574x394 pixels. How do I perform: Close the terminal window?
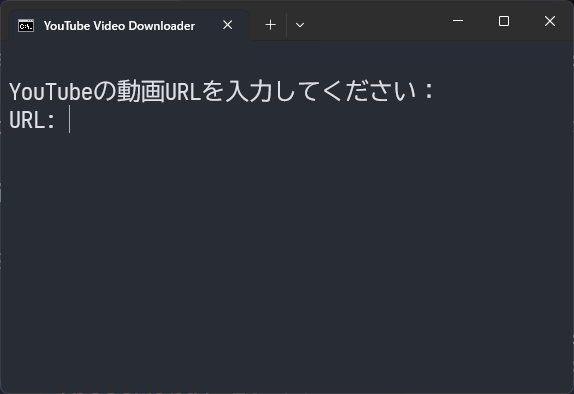pyautogui.click(x=550, y=21)
